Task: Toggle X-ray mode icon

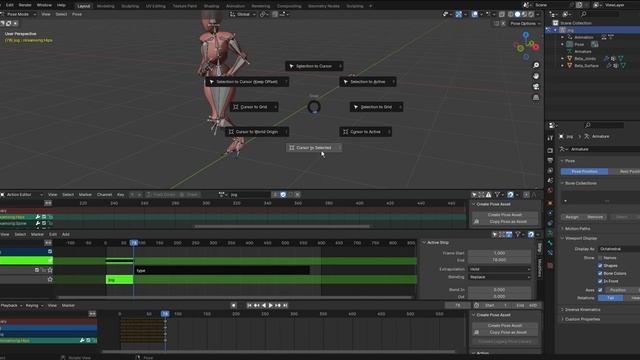Action: (502, 14)
